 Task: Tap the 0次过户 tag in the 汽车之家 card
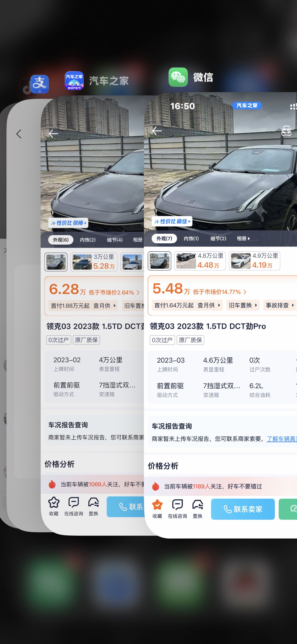coord(58,340)
